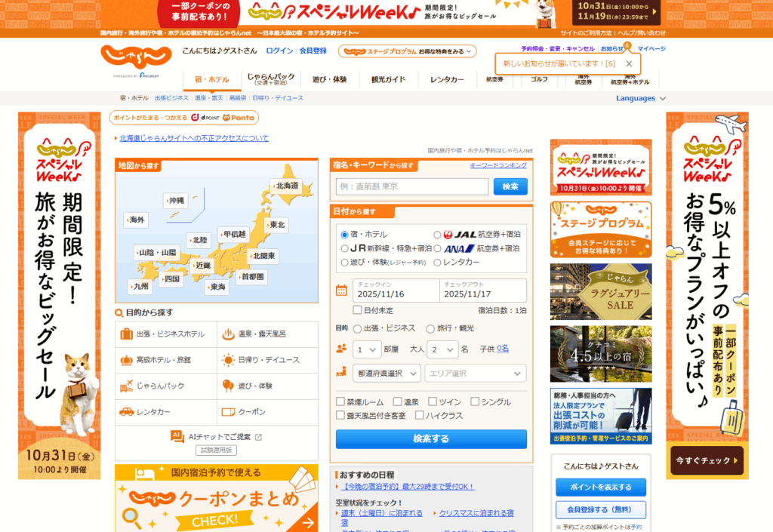
Task: Click the d POINT icon
Action: coord(195,117)
